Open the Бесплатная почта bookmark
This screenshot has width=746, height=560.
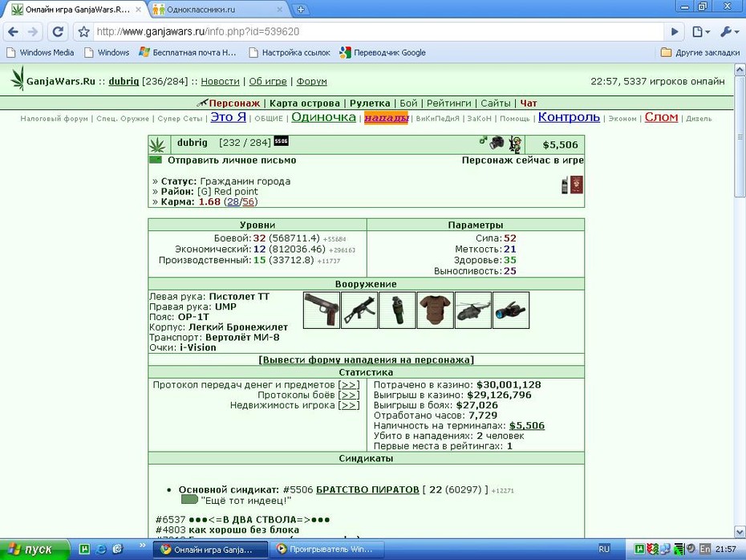point(188,52)
